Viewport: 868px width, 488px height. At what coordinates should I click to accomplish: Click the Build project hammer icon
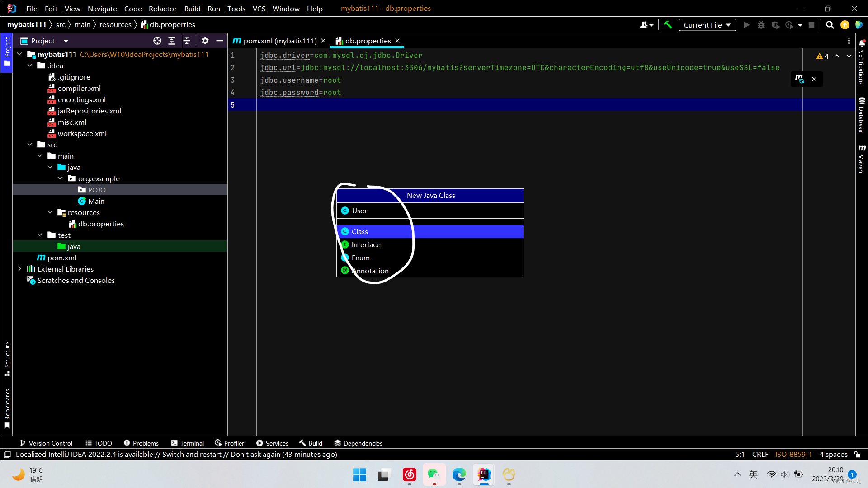coord(668,25)
